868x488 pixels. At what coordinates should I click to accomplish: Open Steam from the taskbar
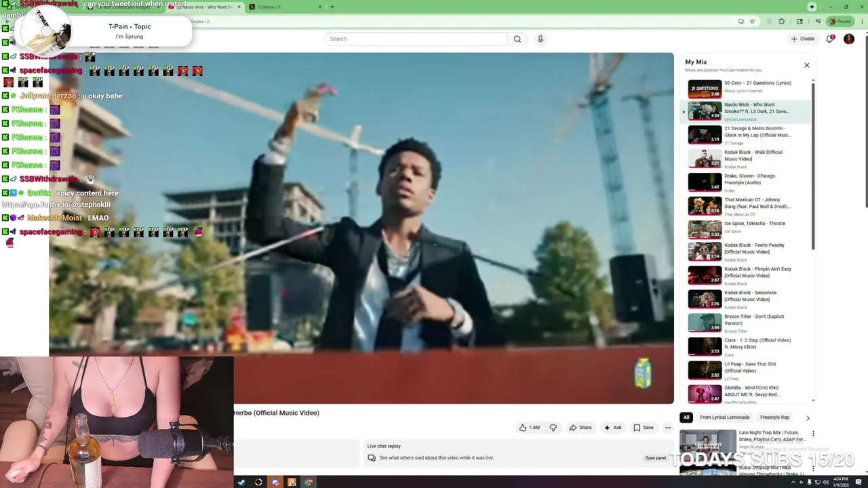tap(241, 483)
